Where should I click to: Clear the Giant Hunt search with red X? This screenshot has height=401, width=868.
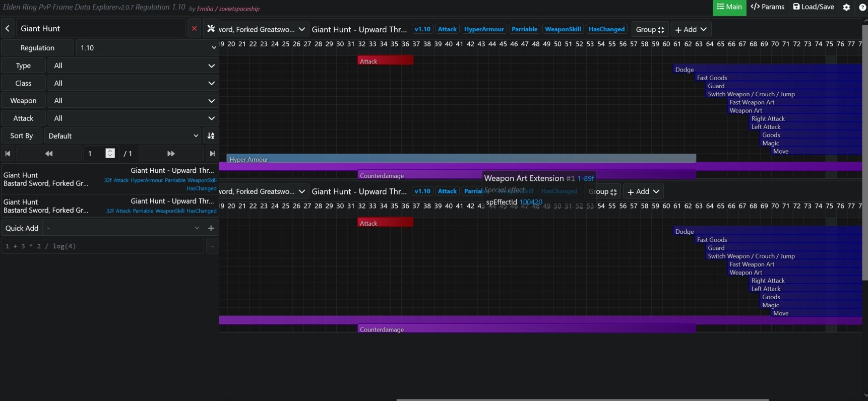[194, 29]
